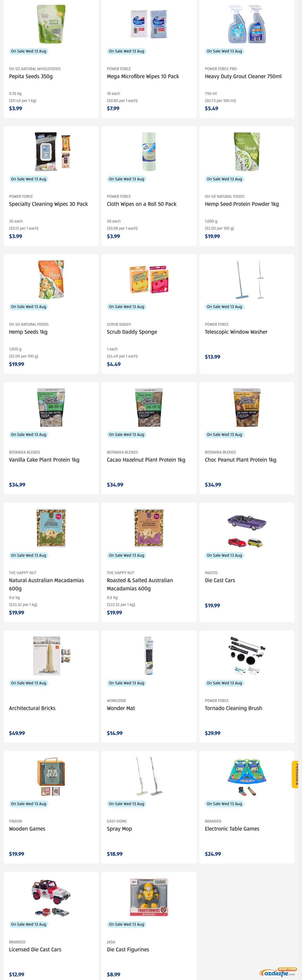
Task: Open the Pepita Seeds 350g product image
Action: [51, 24]
